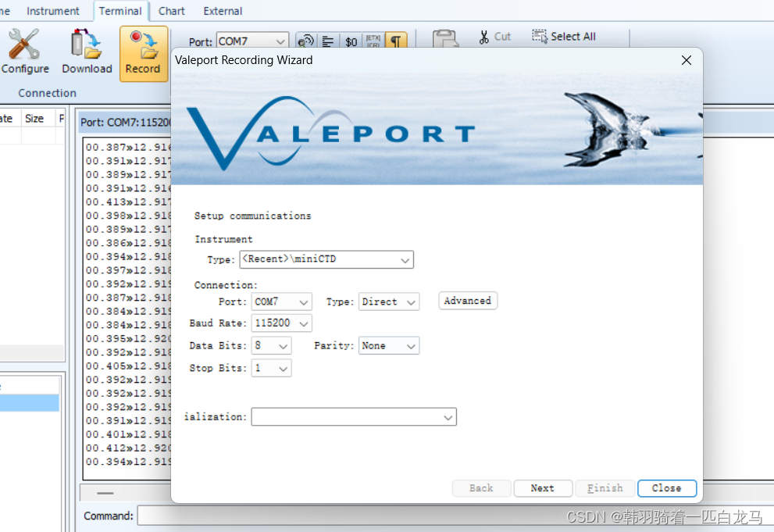Toggle the $0 hex display icon
Screen dimensions: 774x532
(x=351, y=41)
